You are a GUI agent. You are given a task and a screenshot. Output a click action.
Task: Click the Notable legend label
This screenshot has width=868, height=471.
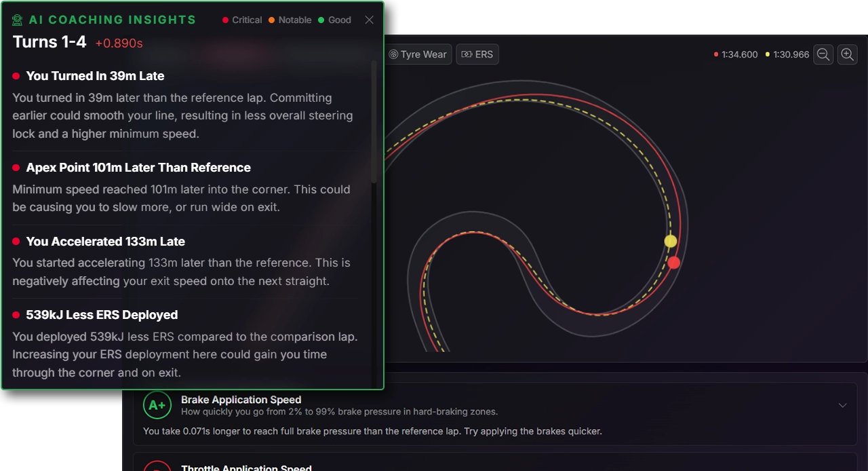click(295, 20)
